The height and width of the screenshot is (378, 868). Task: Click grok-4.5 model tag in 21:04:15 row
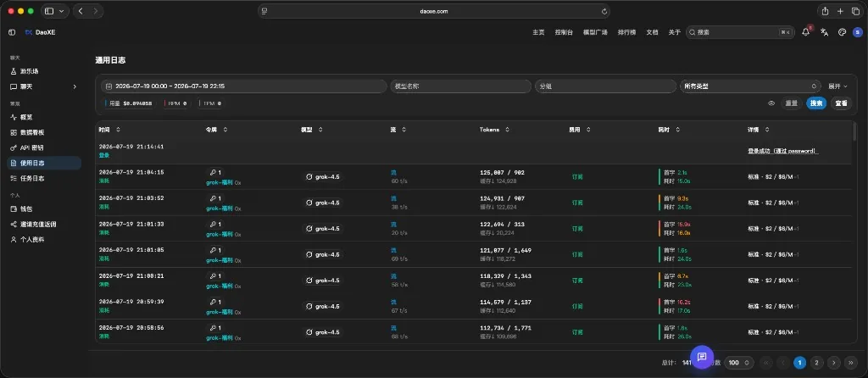(x=323, y=177)
